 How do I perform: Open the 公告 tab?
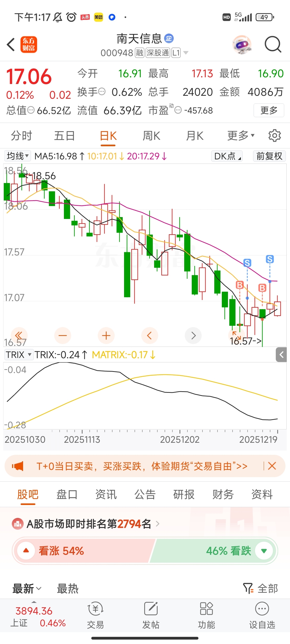(x=145, y=494)
